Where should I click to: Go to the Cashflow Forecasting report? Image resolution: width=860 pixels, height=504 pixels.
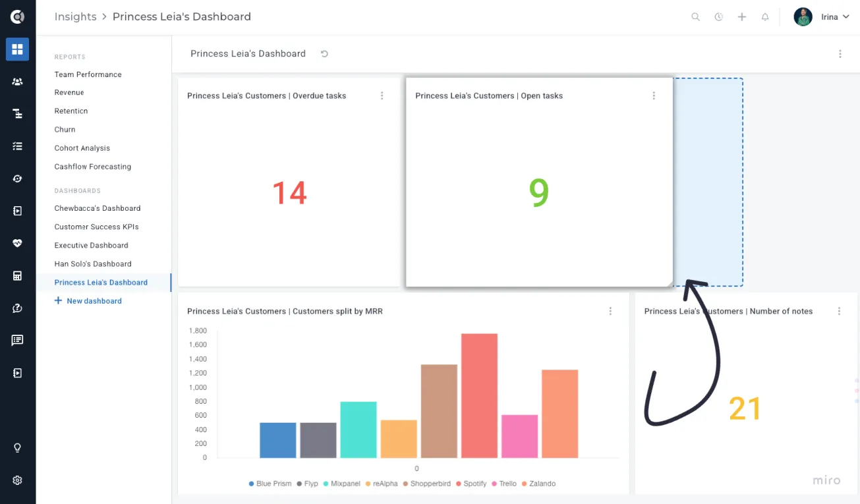tap(93, 167)
